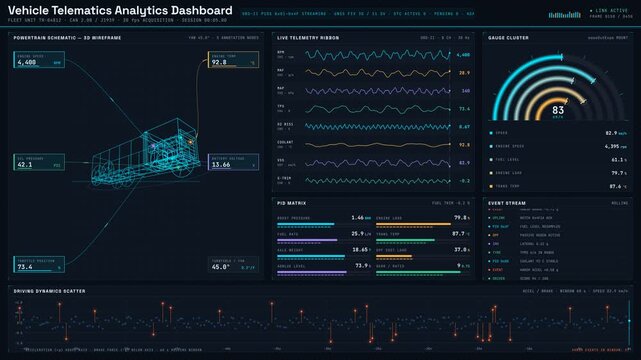Select the O2 sensor waveform row
The width and height of the screenshot is (641, 360).
click(373, 127)
